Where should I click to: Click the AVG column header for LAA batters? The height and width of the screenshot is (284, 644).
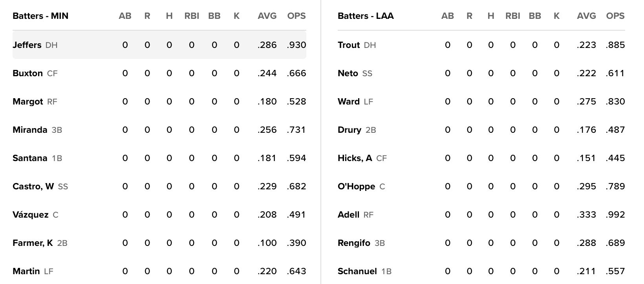coord(586,16)
